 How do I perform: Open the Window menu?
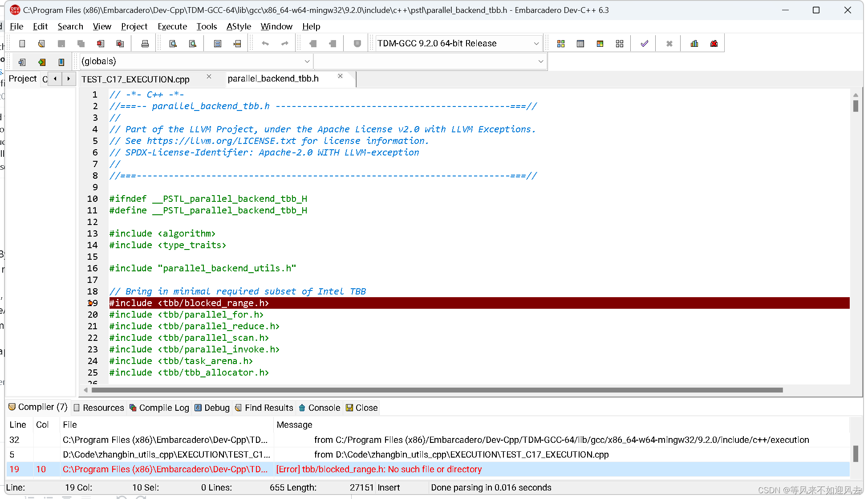[276, 26]
